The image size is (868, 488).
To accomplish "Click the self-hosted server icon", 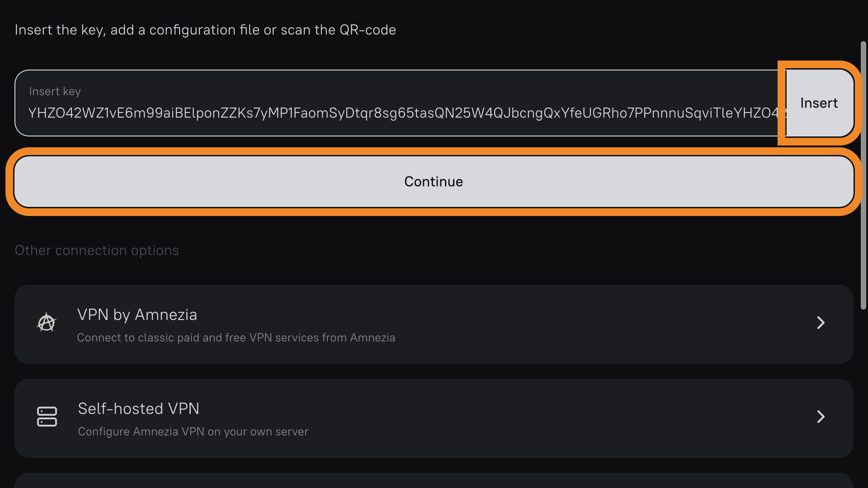I will click(x=47, y=417).
